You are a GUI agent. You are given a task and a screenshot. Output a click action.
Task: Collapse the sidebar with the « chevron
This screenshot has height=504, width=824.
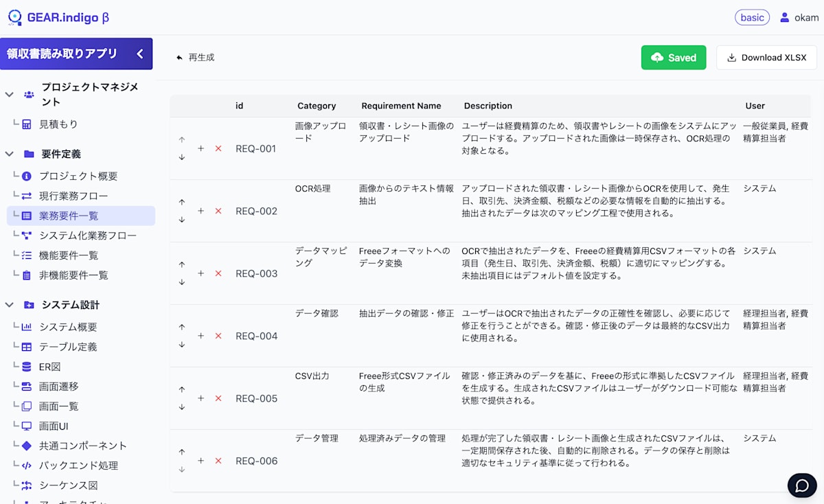tap(139, 53)
